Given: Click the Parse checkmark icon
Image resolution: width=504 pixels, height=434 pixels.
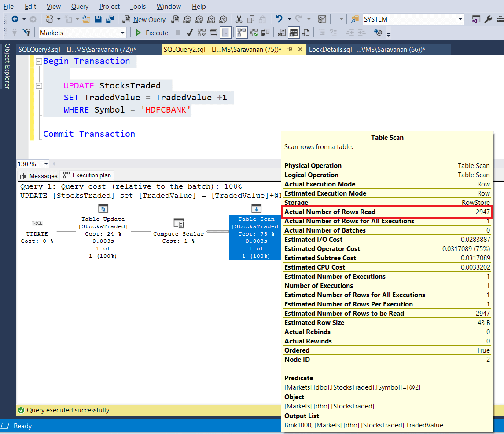Looking at the screenshot, I should coord(190,33).
